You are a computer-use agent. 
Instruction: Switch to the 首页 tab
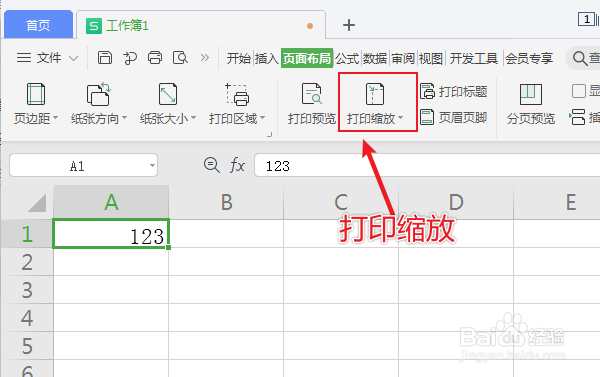[x=38, y=25]
